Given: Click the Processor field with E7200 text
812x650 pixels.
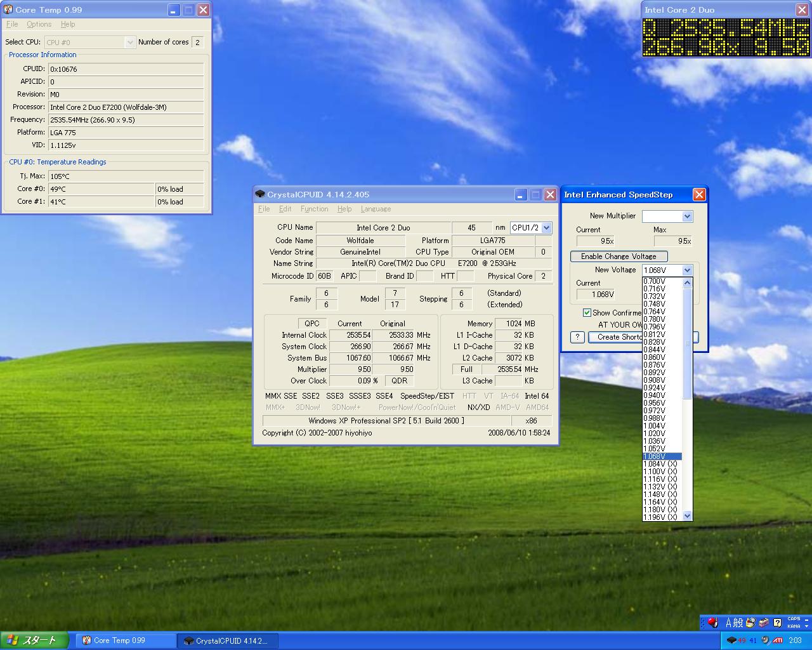Looking at the screenshot, I should pyautogui.click(x=126, y=107).
